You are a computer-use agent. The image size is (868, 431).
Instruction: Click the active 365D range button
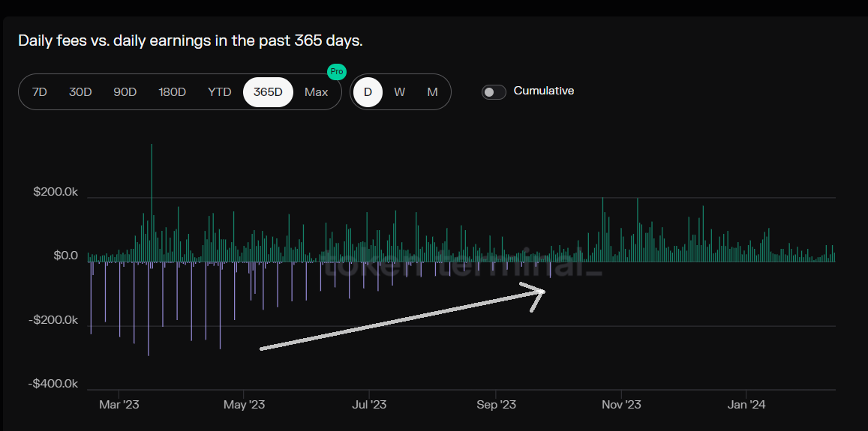(268, 92)
